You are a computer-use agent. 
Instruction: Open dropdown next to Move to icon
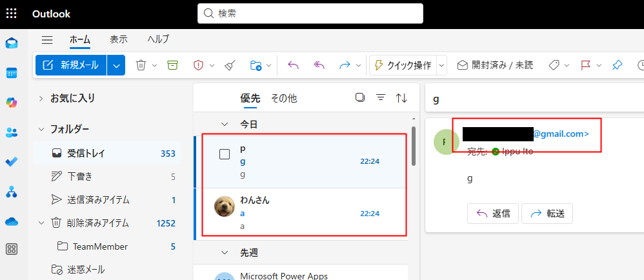click(268, 65)
